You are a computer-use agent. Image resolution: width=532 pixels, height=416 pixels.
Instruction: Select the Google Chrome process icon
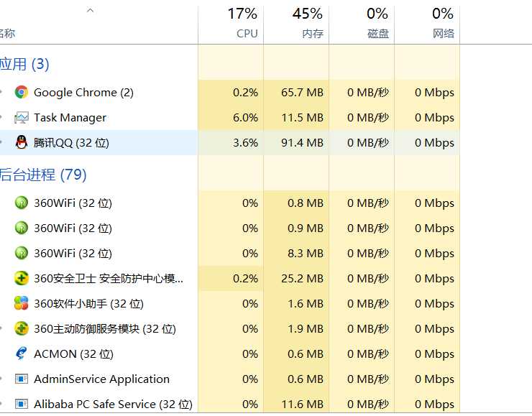(x=21, y=92)
